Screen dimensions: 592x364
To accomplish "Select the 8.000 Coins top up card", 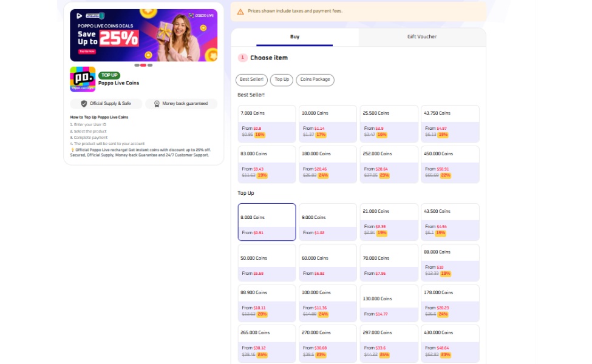I will click(267, 222).
